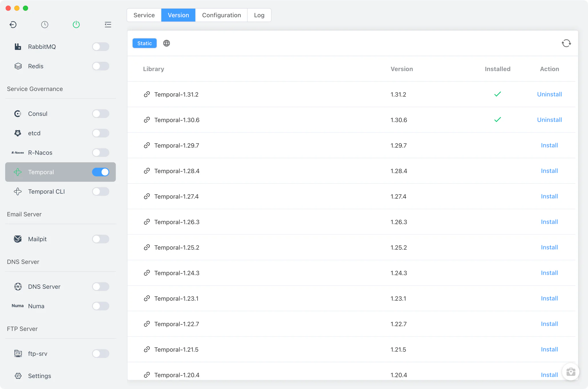Open Settings in the sidebar

40,376
